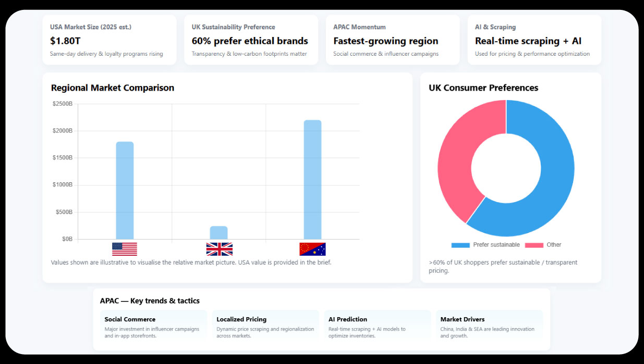Toggle the "Prefer sustainable" legend label
This screenshot has height=364, width=644.
pyautogui.click(x=496, y=245)
